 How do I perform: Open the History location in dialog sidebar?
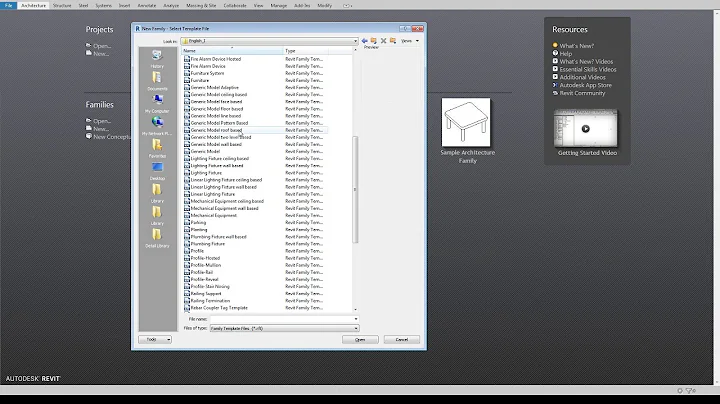[157, 58]
